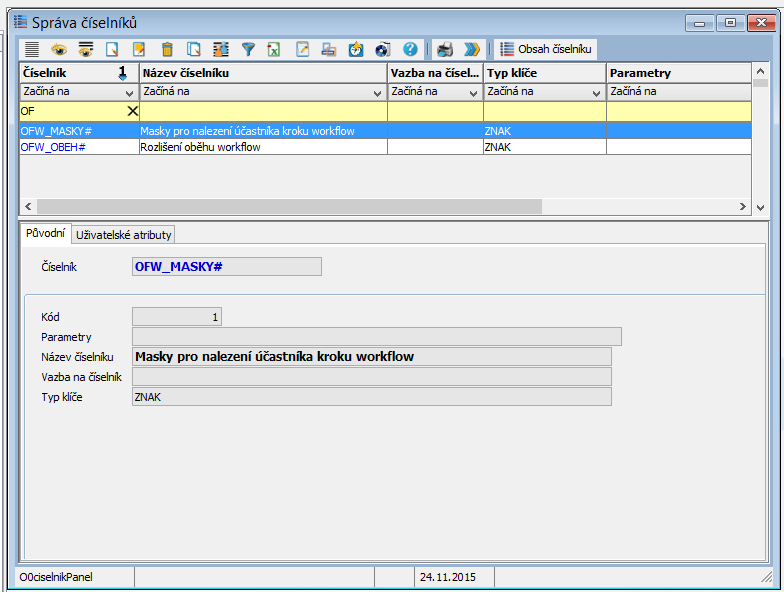784x592 pixels.
Task: Click the double arrow forward icon
Action: [x=472, y=49]
